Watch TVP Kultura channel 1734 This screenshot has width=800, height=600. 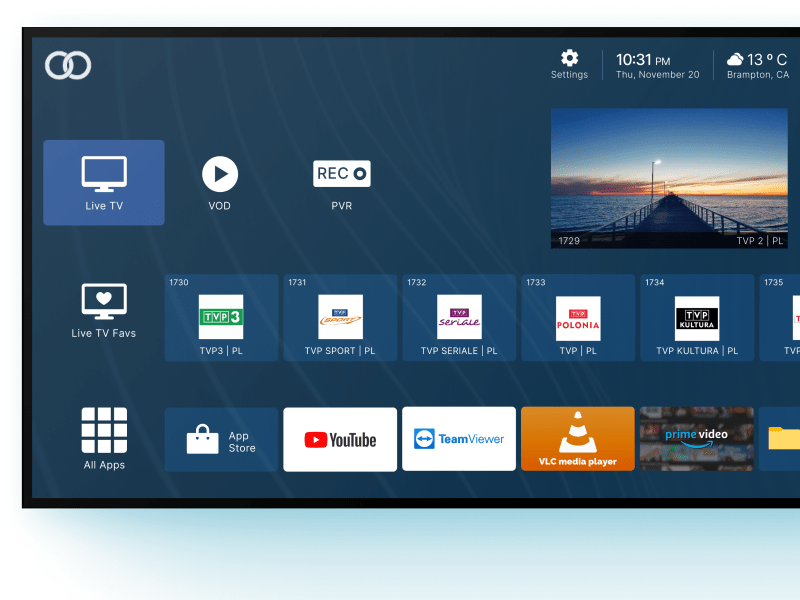(x=696, y=318)
